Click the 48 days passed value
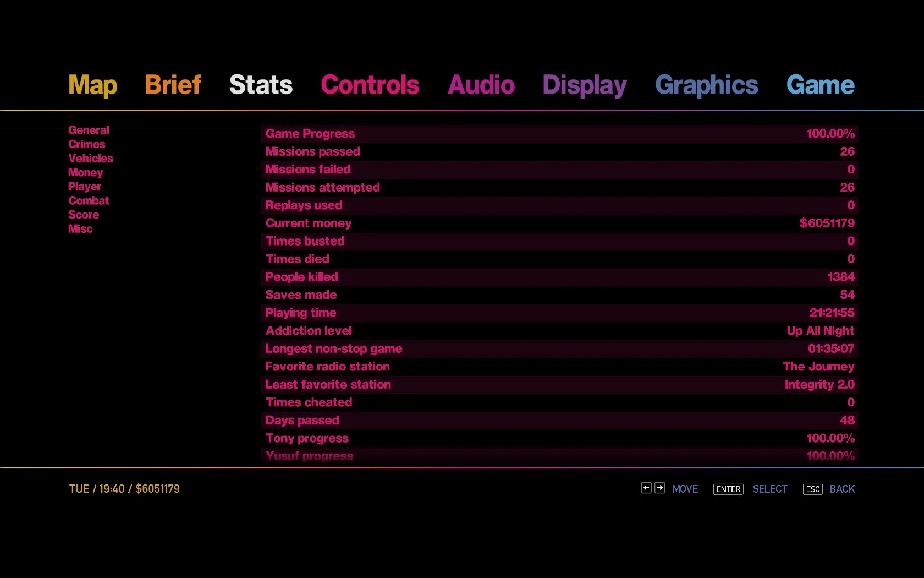The height and width of the screenshot is (578, 924). coord(848,421)
